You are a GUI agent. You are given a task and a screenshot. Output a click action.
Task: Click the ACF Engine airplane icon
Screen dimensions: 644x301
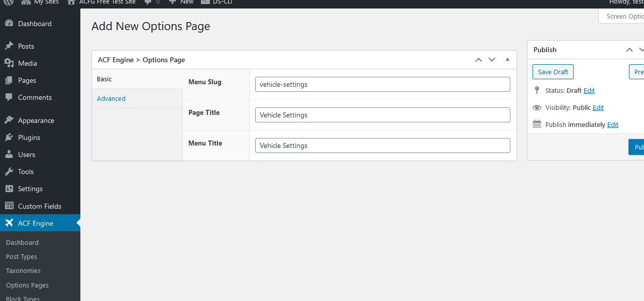(9, 223)
